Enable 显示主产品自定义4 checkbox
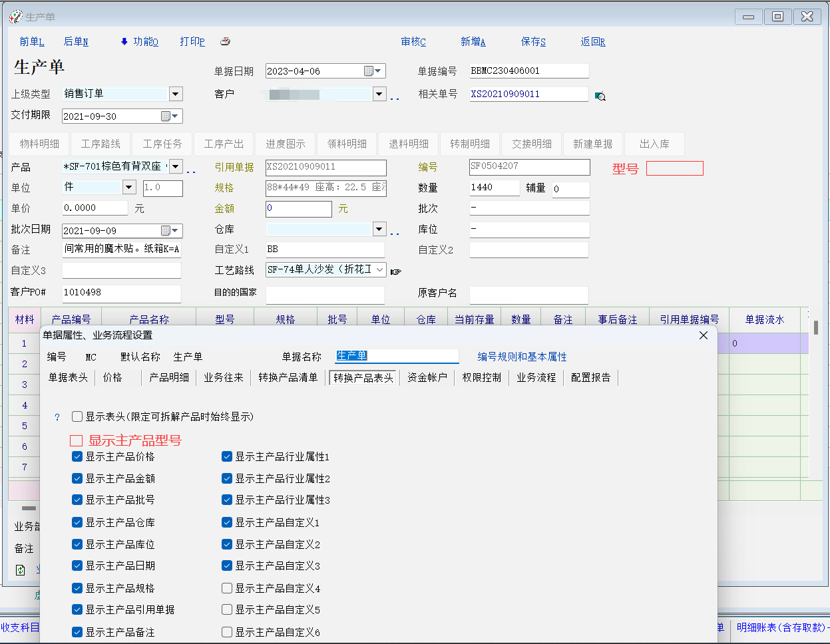This screenshot has height=644, width=830. coord(227,588)
